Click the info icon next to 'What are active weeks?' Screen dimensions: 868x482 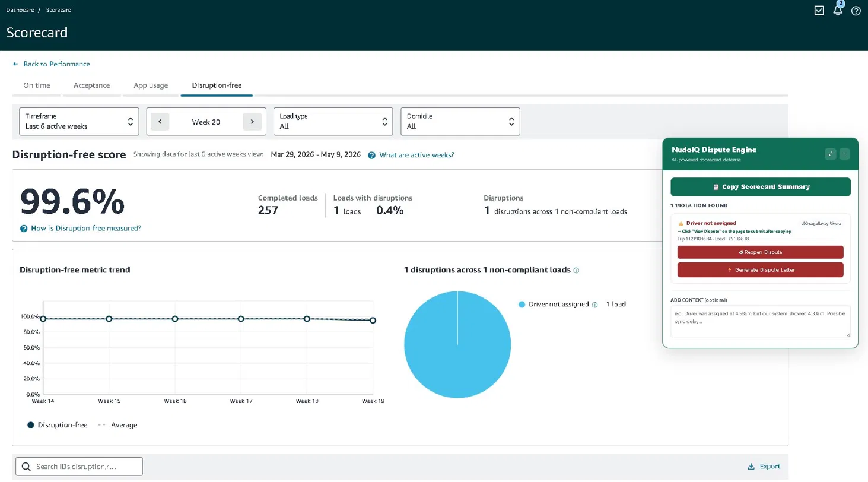pyautogui.click(x=371, y=156)
